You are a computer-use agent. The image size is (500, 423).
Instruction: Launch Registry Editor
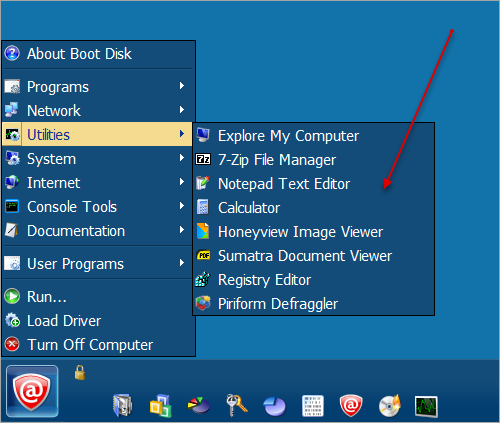313,280
